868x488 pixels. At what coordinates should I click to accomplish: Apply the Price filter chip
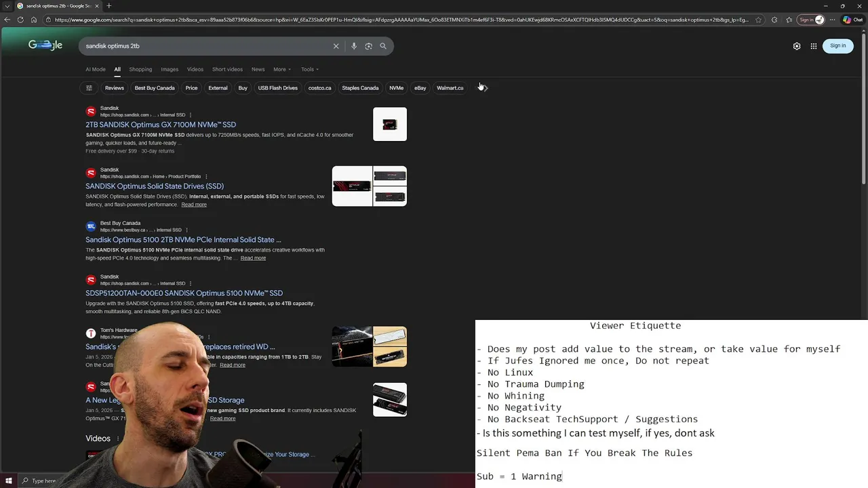click(192, 87)
